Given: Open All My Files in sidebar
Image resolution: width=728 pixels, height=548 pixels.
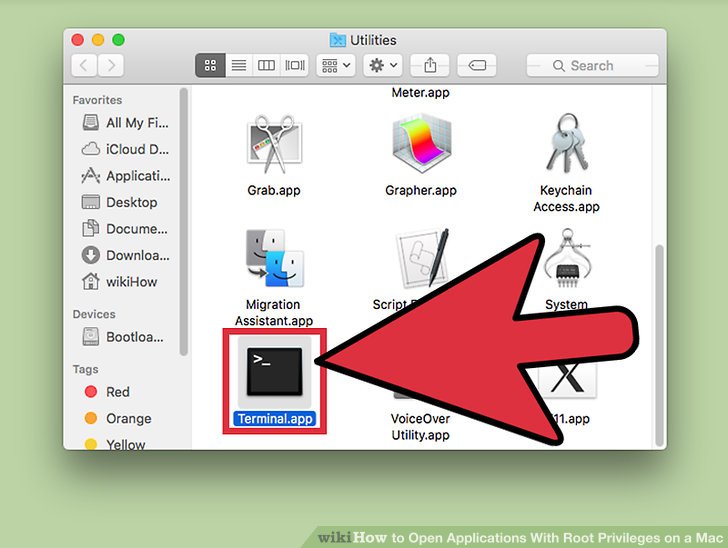Looking at the screenshot, I should [x=125, y=123].
